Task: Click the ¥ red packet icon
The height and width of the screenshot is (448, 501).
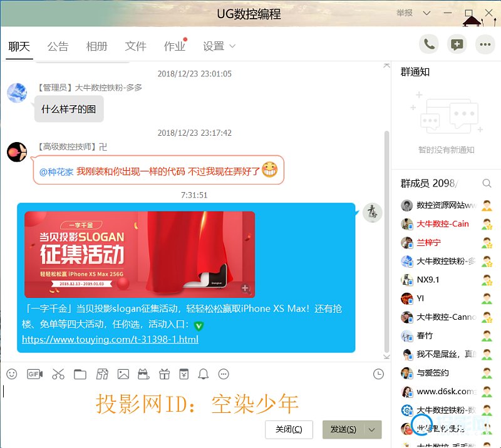Action: point(183,374)
